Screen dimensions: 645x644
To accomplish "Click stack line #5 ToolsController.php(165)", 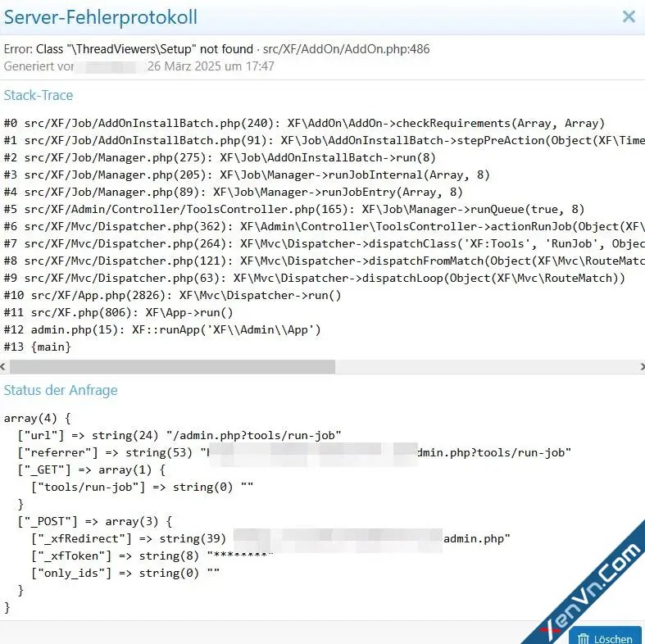I will coord(294,210).
